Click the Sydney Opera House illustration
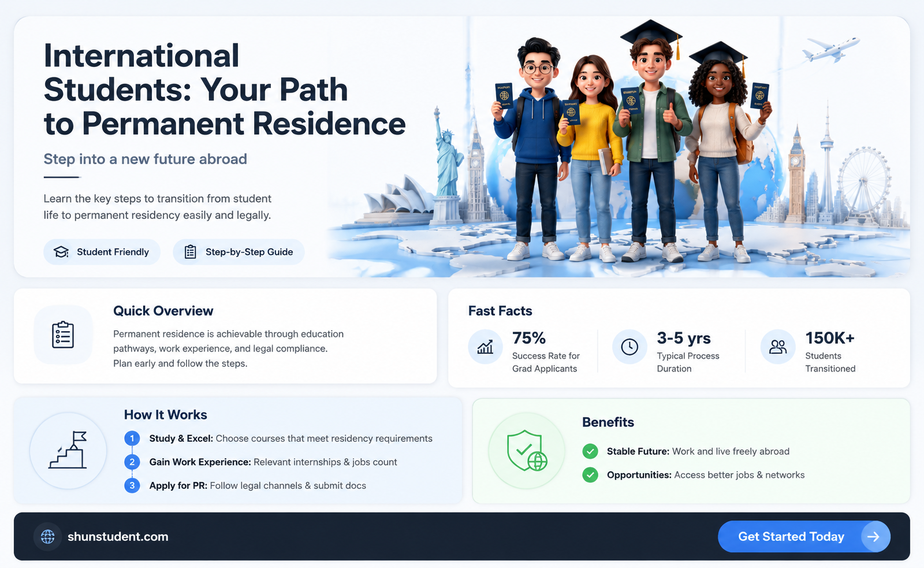924x568 pixels. [398, 199]
